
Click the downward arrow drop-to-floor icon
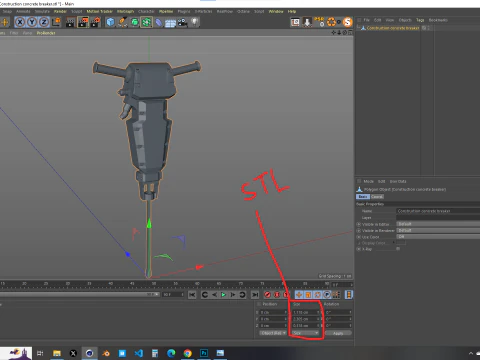pos(307,22)
